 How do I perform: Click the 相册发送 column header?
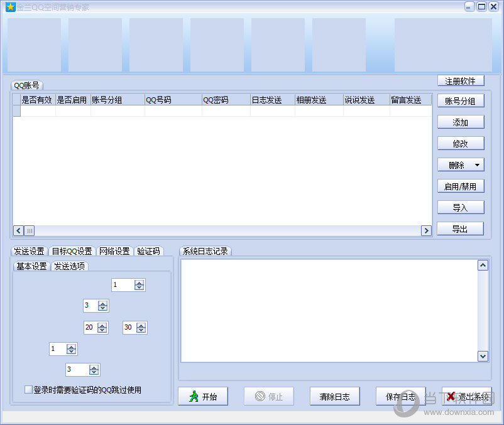click(319, 100)
